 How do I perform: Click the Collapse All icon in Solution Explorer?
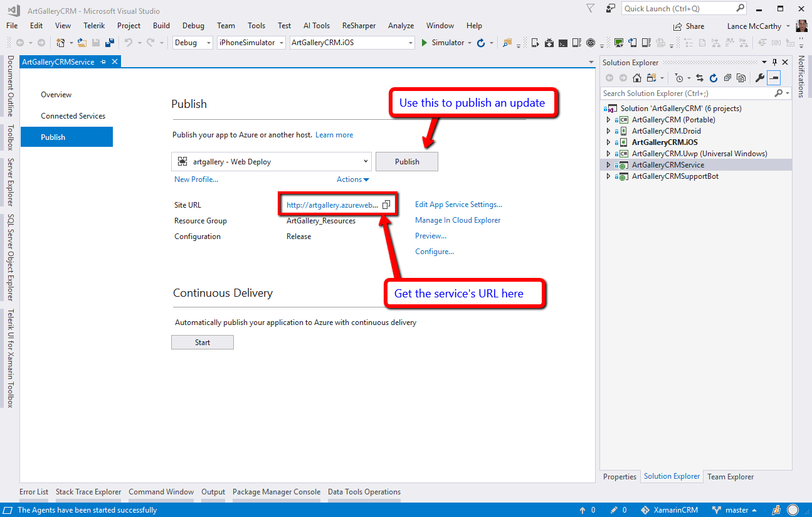click(727, 78)
